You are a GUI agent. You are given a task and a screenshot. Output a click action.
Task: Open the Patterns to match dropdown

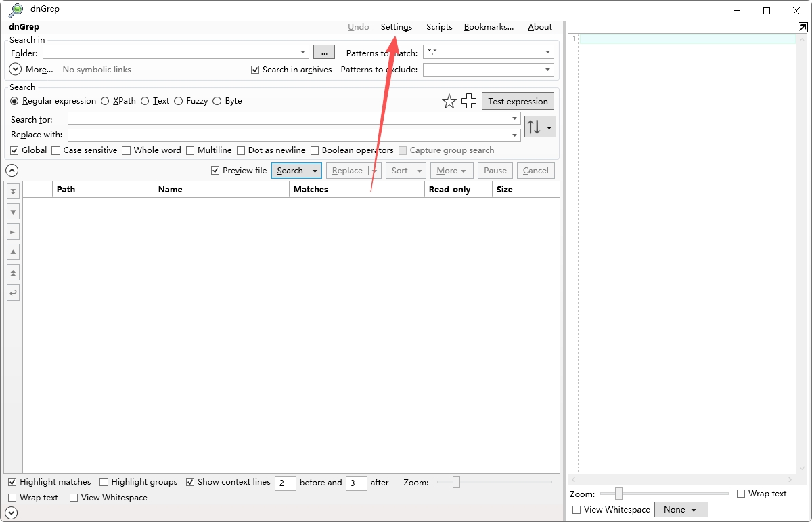click(548, 52)
